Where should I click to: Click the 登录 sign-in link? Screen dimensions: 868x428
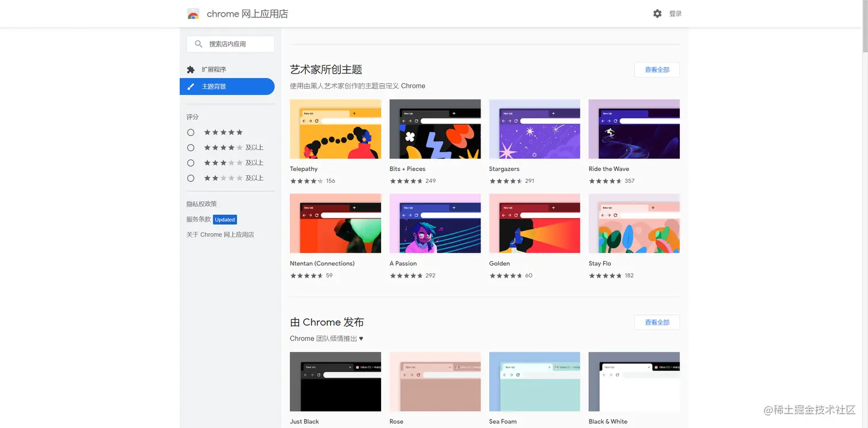click(x=676, y=13)
